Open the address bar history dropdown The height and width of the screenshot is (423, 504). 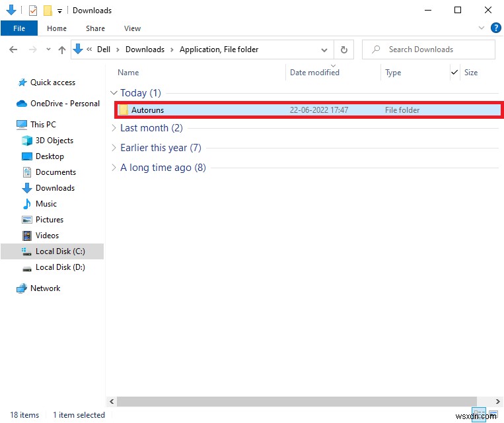324,49
